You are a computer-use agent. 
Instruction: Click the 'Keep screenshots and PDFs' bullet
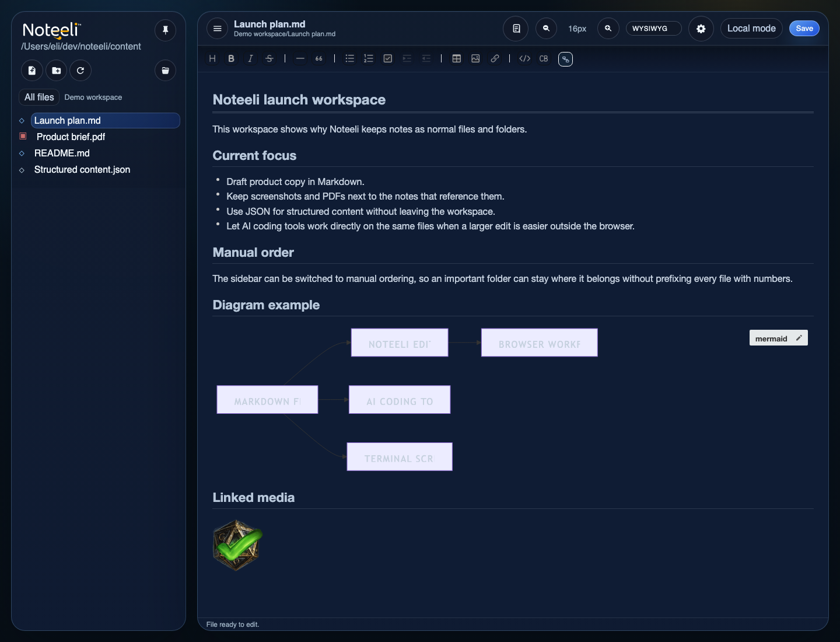coord(365,197)
